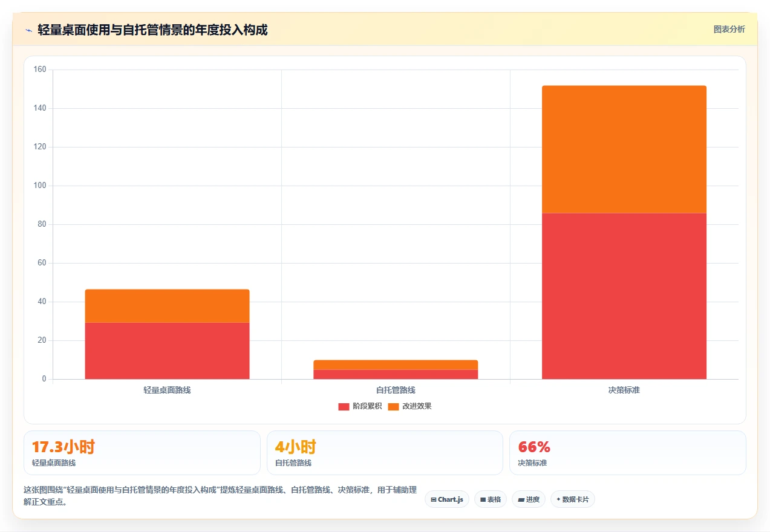Screen dimensions: 770x532
Task: Select the Chart.js tag
Action: click(x=447, y=499)
